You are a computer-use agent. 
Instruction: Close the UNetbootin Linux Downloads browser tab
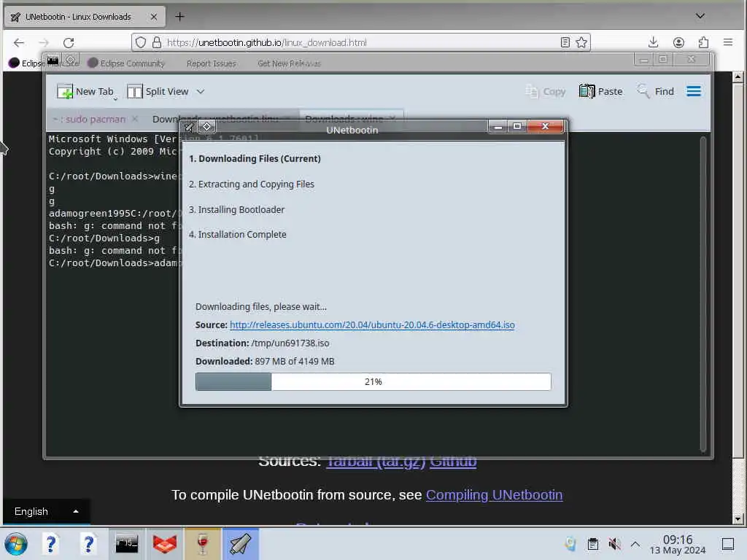(x=153, y=17)
